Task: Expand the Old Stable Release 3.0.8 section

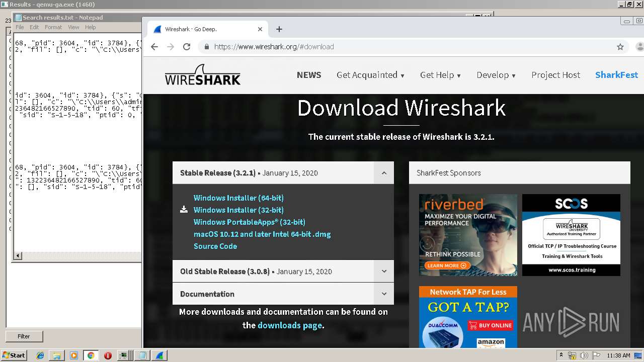Action: tap(384, 271)
